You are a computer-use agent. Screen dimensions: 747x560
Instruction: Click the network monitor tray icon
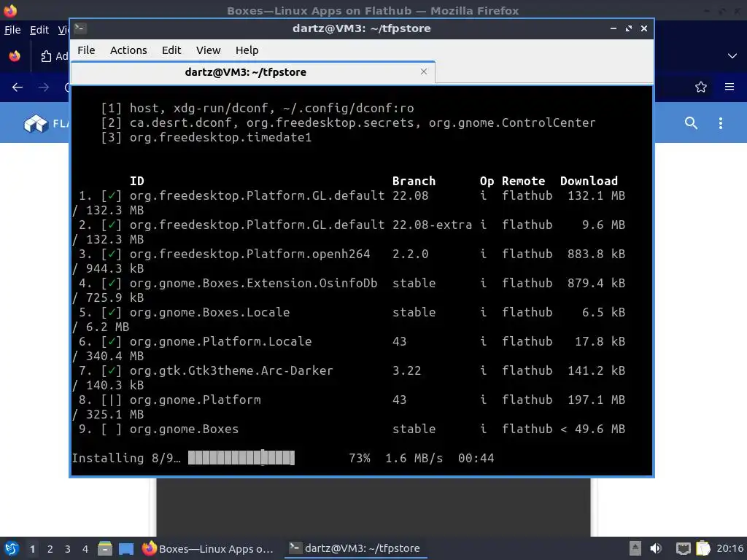pos(683,548)
